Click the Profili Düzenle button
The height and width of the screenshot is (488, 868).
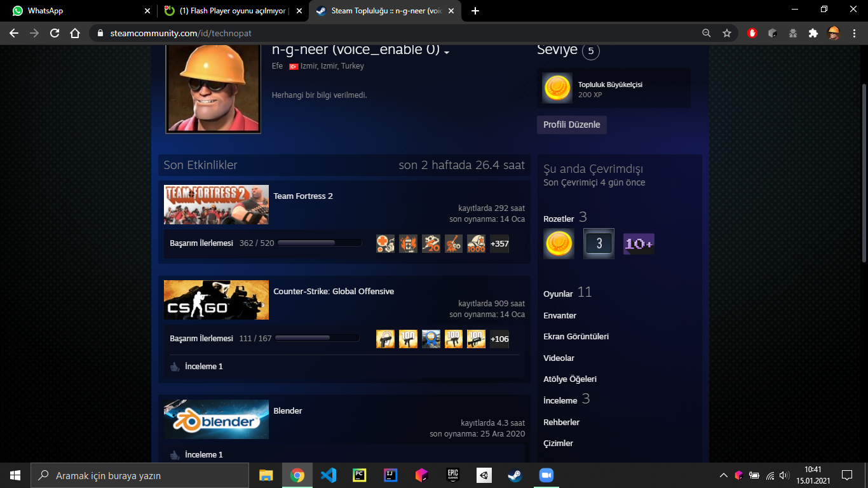tap(572, 125)
